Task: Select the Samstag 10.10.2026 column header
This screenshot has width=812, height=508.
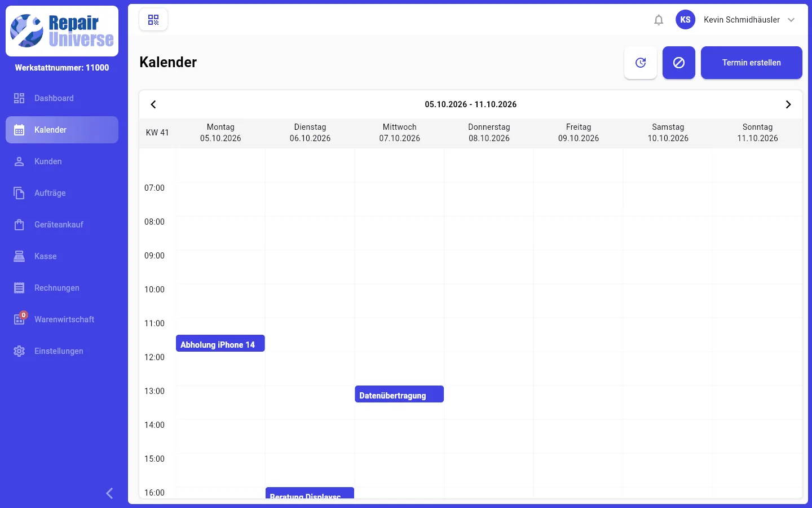Action: coord(668,133)
